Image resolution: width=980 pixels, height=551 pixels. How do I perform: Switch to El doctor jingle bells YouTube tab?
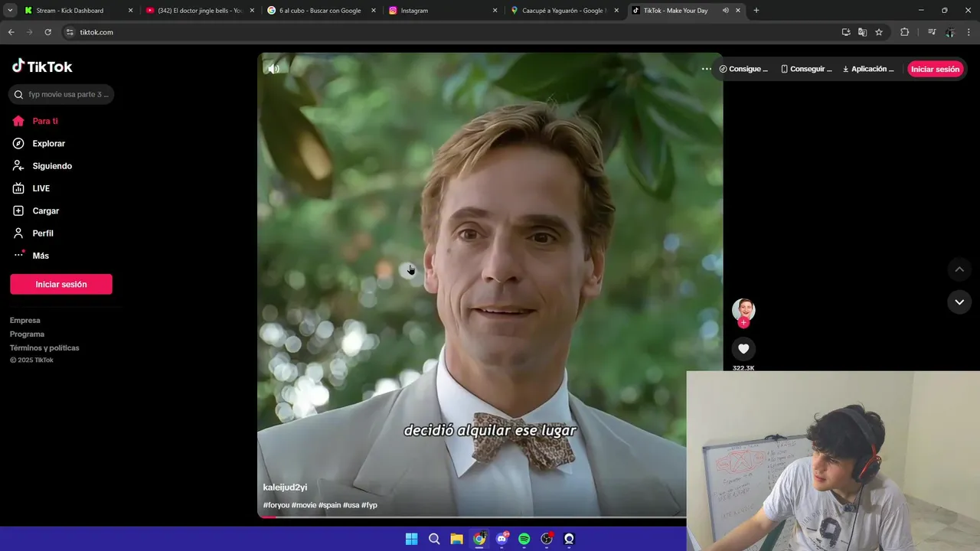click(x=200, y=11)
